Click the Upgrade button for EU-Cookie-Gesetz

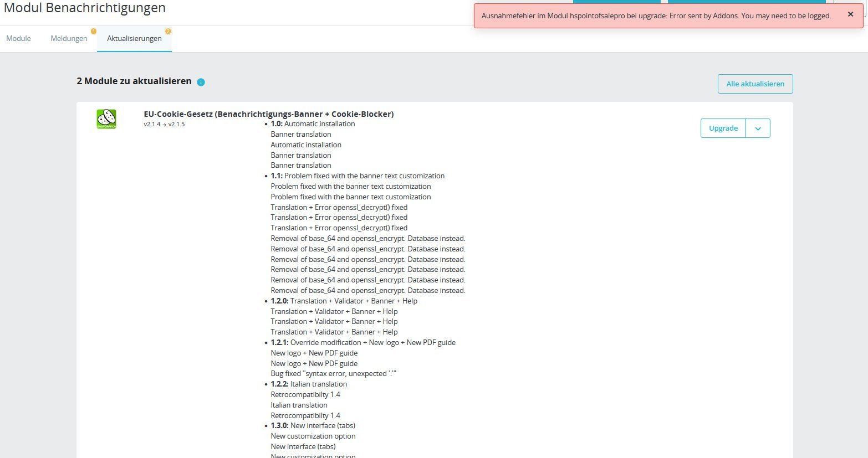(723, 128)
